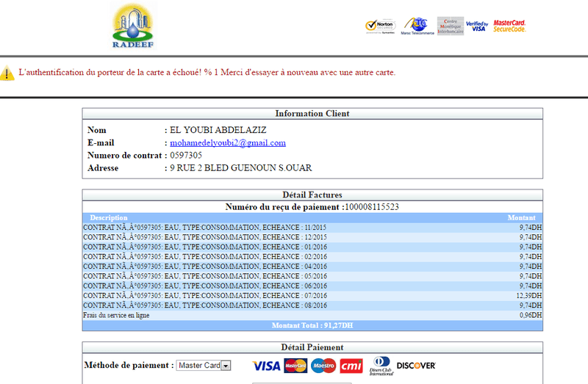Click the red cmi logo
The image size is (588, 384).
tap(351, 366)
